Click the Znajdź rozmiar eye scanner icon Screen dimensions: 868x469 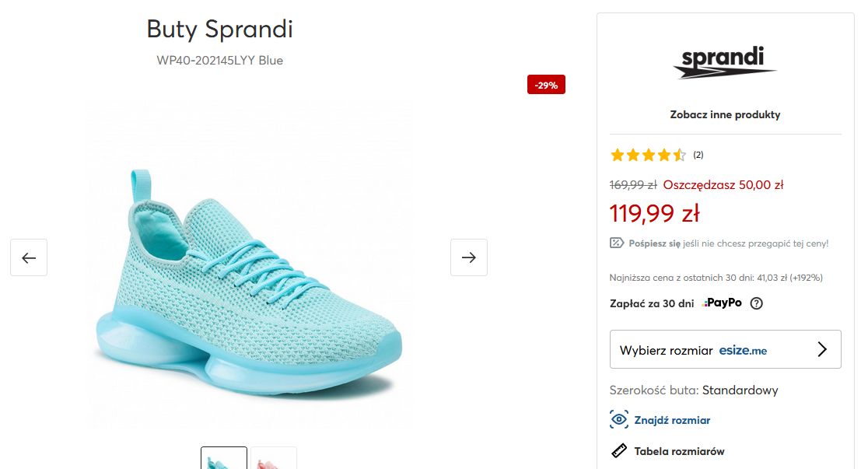pyautogui.click(x=618, y=419)
